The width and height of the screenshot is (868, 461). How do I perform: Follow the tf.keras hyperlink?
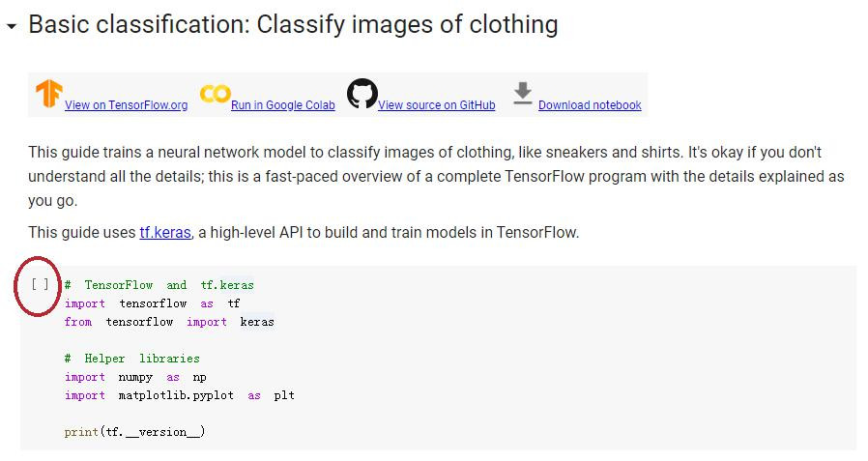[165, 233]
